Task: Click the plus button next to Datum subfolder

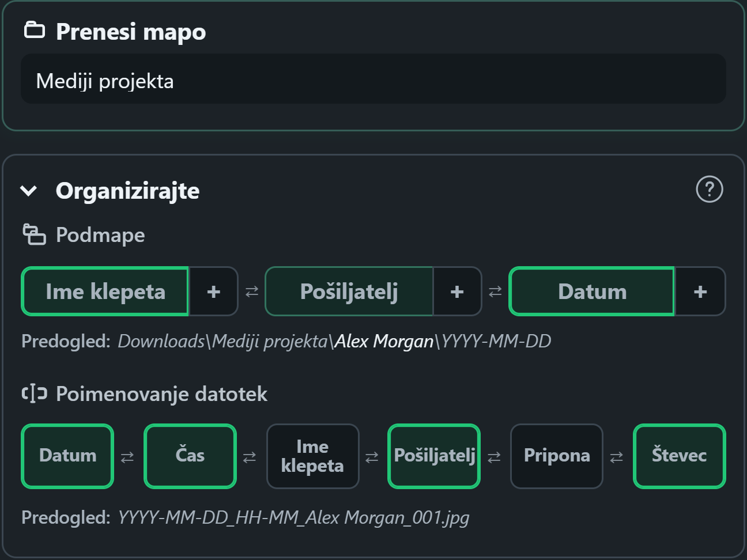Action: click(x=700, y=292)
